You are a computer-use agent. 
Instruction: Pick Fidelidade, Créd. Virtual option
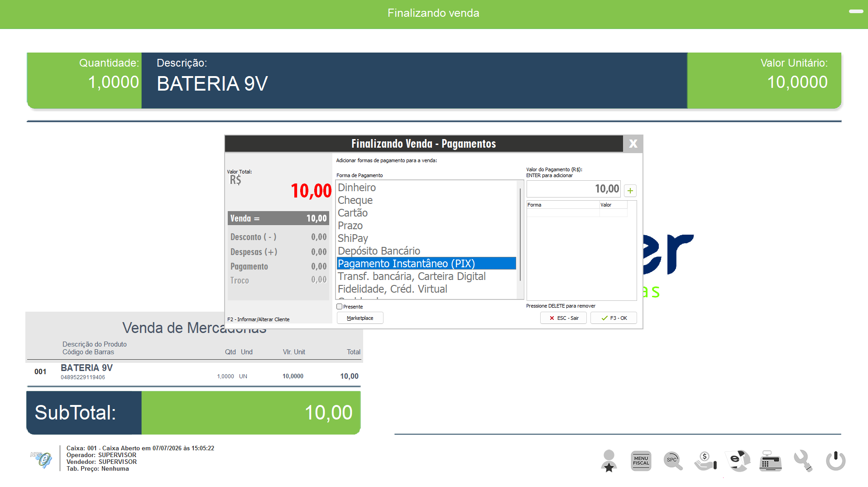click(x=426, y=289)
